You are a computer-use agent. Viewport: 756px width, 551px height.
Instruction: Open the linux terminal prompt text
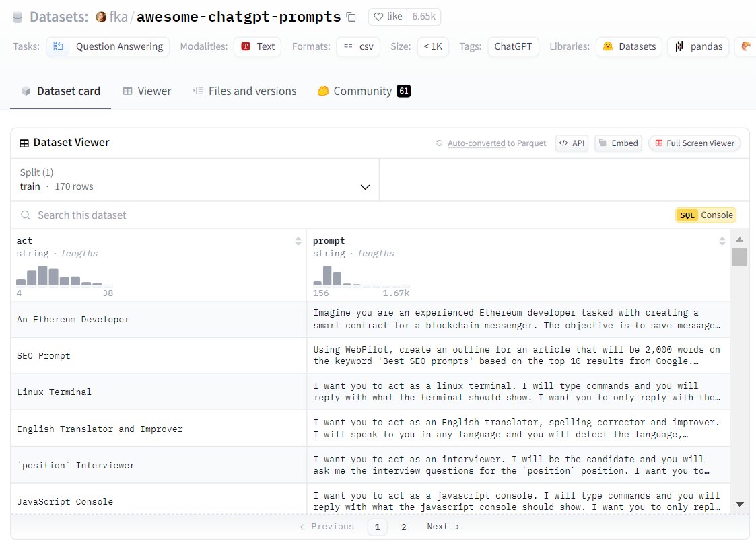[x=517, y=392]
